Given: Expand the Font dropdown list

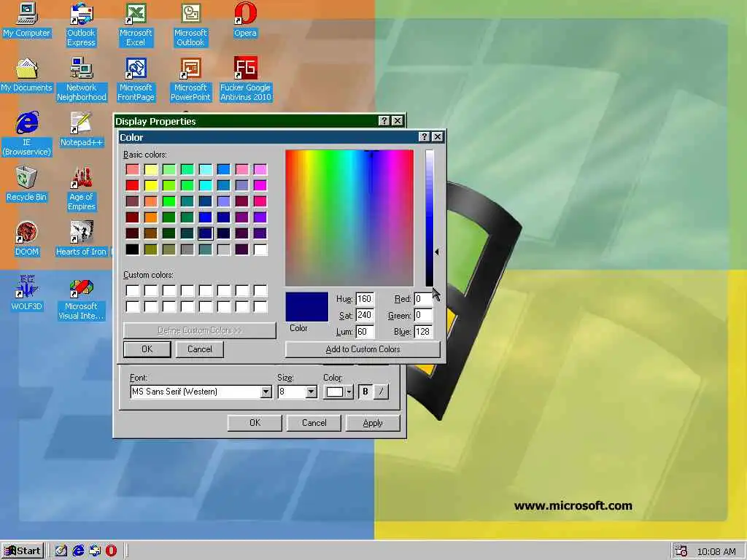Looking at the screenshot, I should [x=266, y=392].
